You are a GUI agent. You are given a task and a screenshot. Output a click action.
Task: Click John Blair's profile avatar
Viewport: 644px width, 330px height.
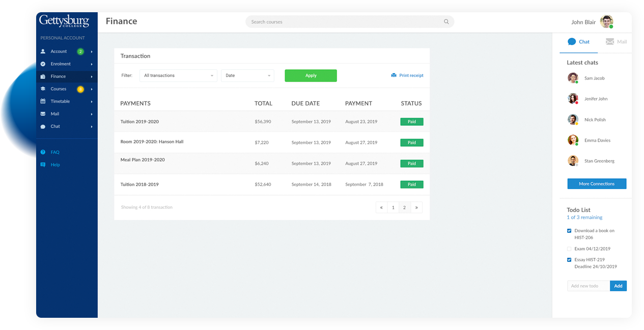[x=606, y=22]
